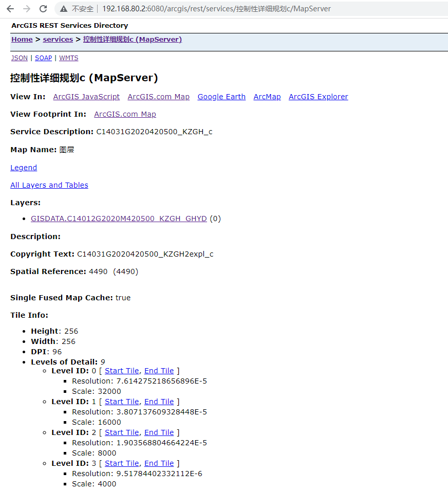Open the WMTS link
The height and width of the screenshot is (490, 448).
(69, 58)
